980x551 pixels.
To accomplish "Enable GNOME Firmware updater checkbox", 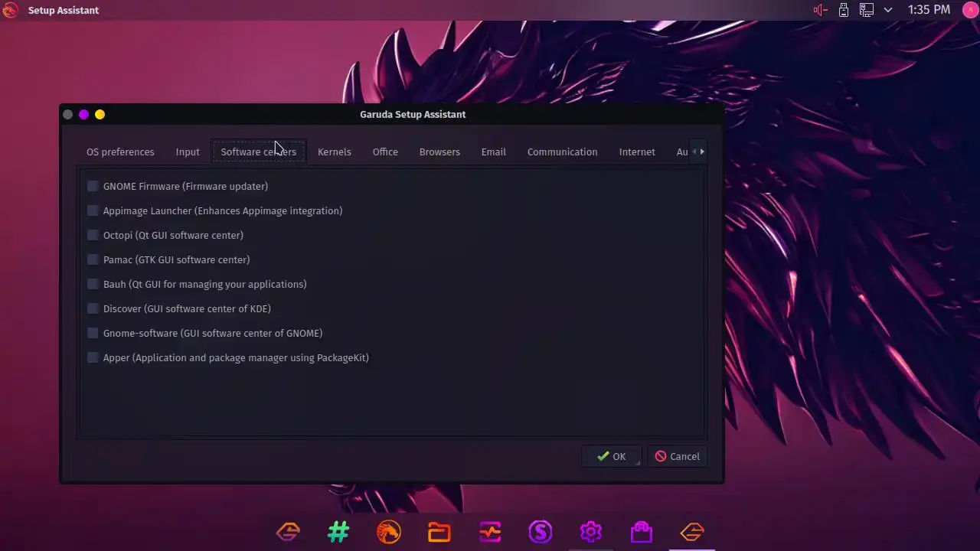I will [93, 186].
